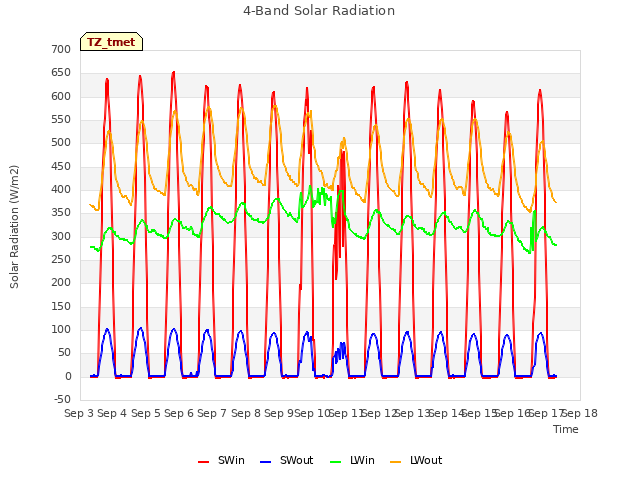Click the 0 y-axis tick label
Screen dimensions: 640x480
pos(68,376)
